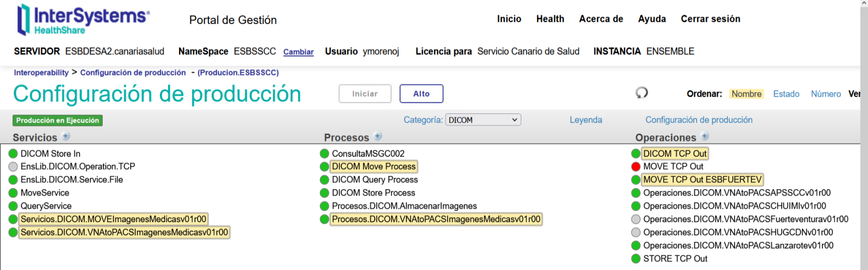
Task: Click the refresh icon beside Ordenar
Action: (x=642, y=93)
